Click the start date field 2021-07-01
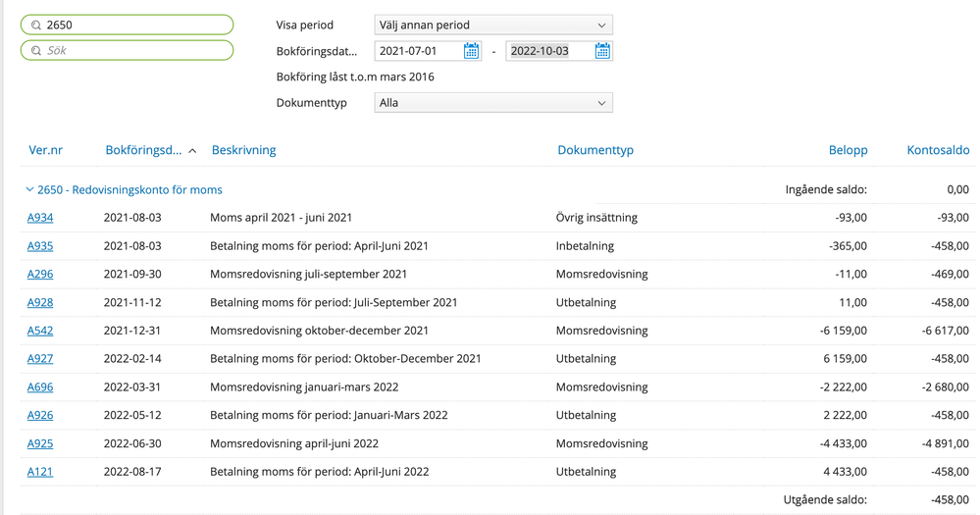Screen dimensions: 980x515 [x=417, y=51]
